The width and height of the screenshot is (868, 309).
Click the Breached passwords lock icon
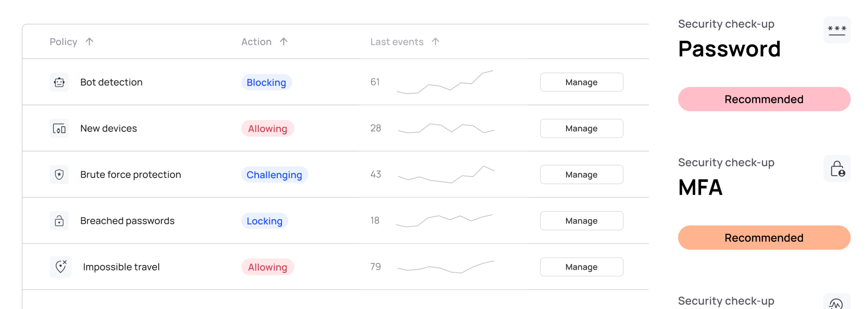[x=59, y=221]
